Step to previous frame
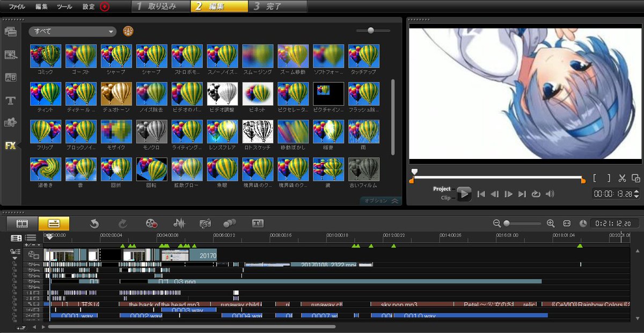Screen dimensions: 644x333 coord(495,194)
